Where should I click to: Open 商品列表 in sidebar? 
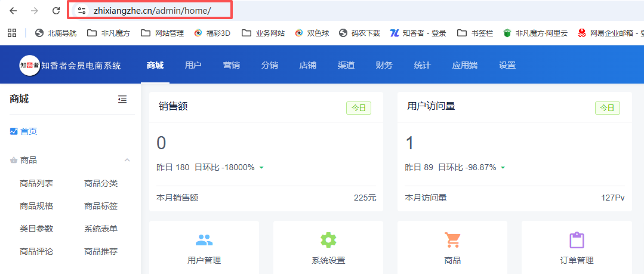[36, 184]
